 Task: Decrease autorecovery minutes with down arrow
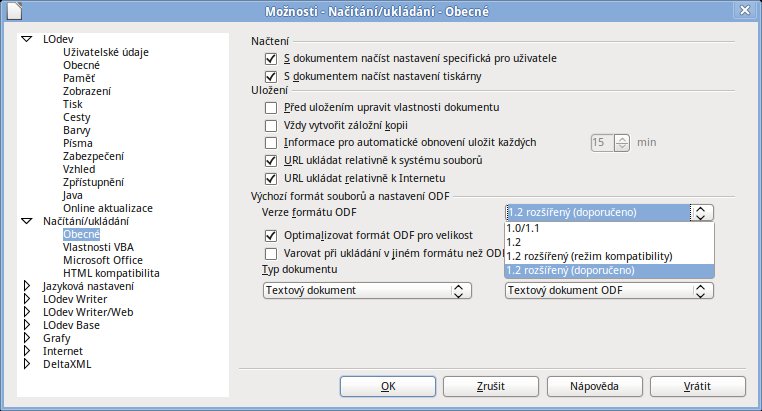[622, 146]
